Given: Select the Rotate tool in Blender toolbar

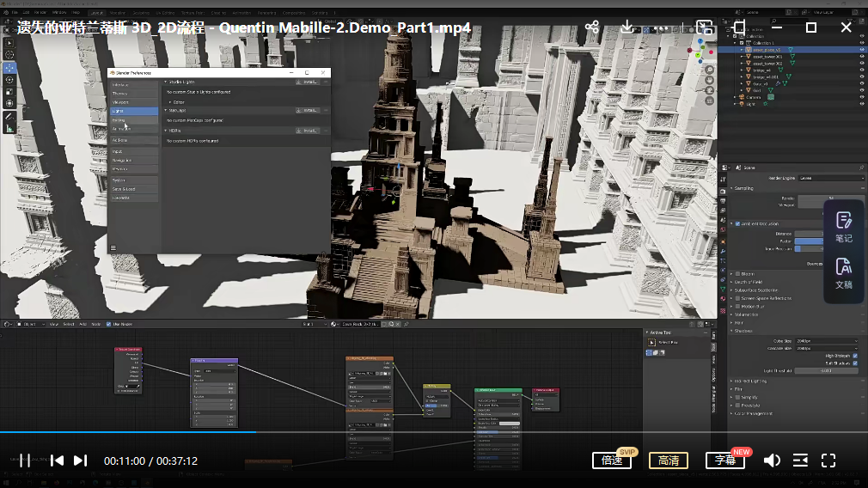Looking at the screenshot, I should click(9, 80).
